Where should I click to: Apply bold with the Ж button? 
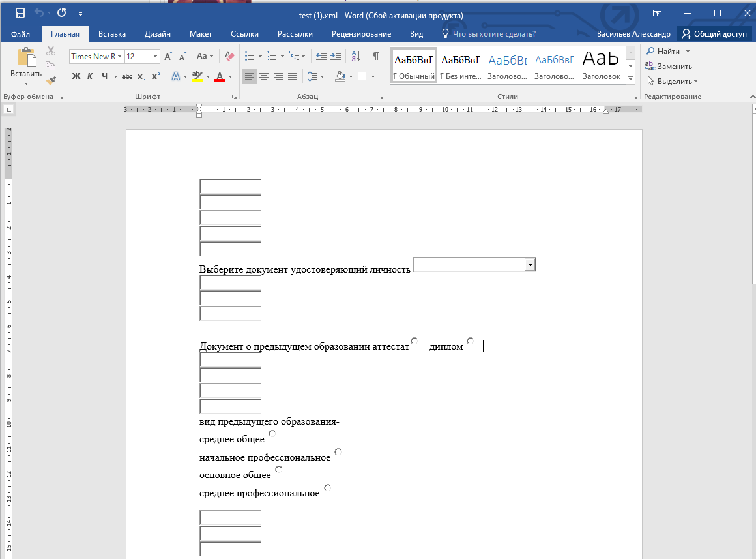[76, 76]
